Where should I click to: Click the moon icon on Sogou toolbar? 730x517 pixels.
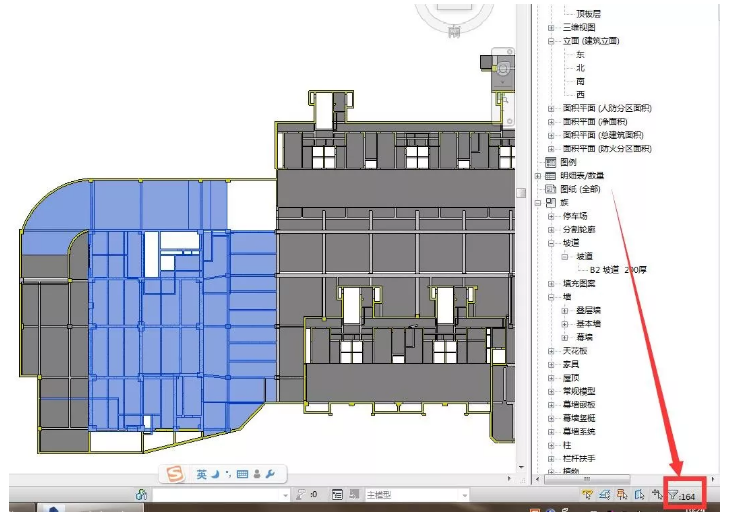coord(215,475)
